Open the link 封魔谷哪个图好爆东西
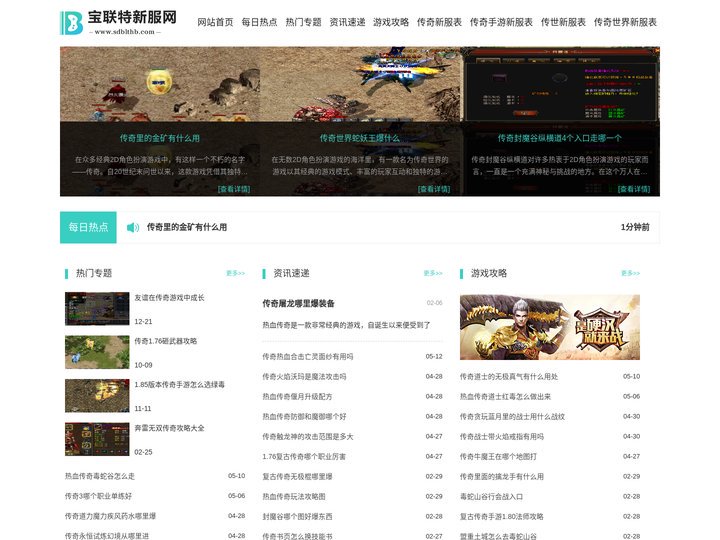Image resolution: width=720 pixels, height=540 pixels. [297, 517]
